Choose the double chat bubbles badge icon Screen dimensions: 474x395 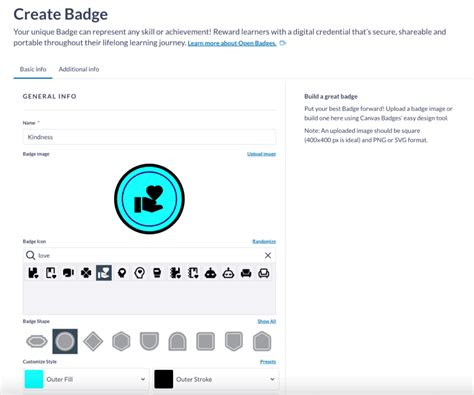[68, 273]
